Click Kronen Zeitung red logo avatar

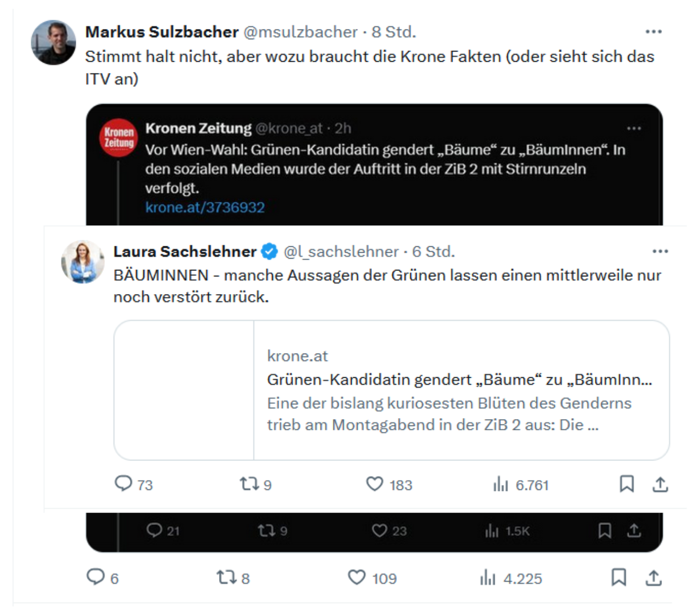[x=119, y=137]
